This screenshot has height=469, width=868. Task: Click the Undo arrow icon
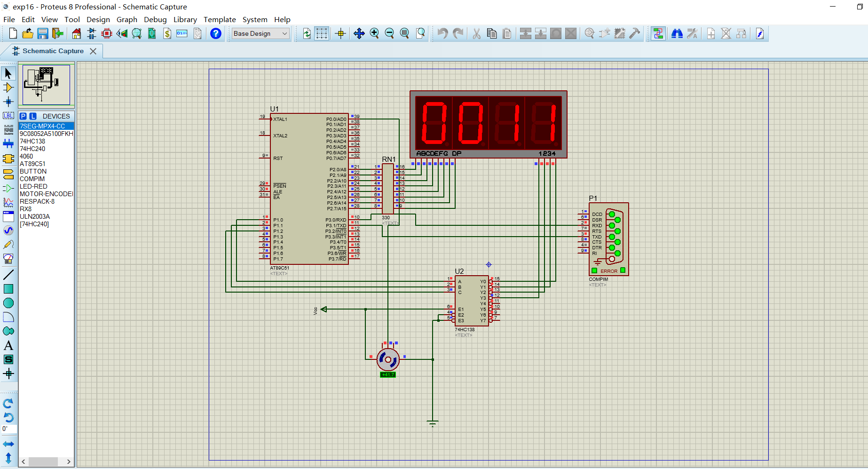pos(442,33)
